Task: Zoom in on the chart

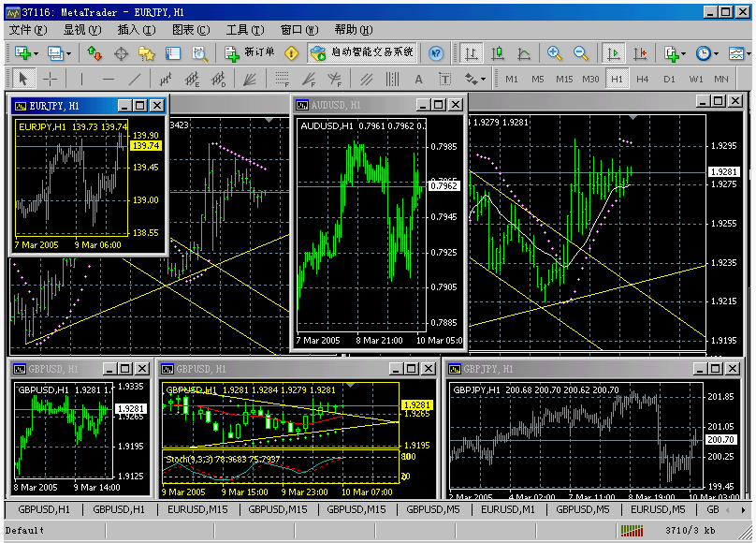Action: (555, 53)
